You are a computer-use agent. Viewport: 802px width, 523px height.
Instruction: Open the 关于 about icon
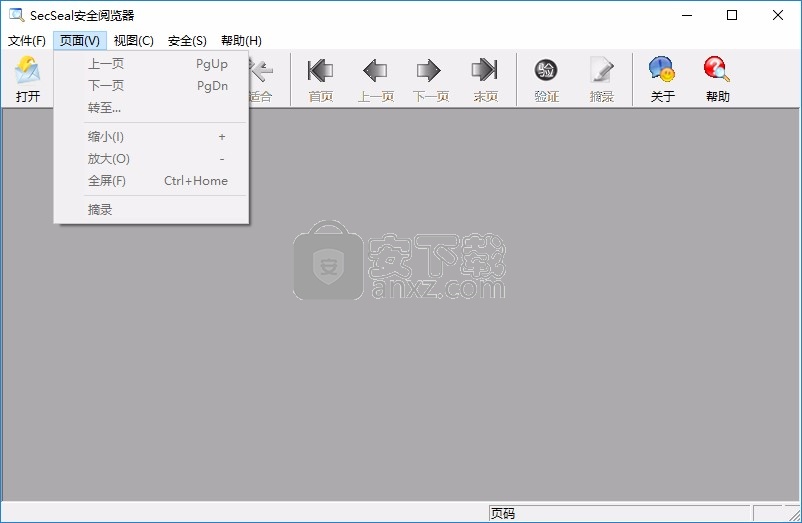(662, 70)
